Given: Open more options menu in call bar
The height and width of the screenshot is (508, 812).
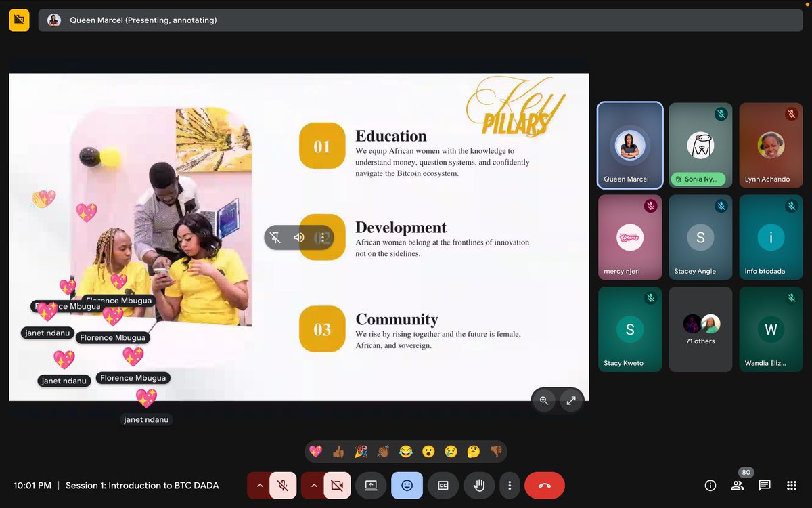Looking at the screenshot, I should click(x=510, y=485).
